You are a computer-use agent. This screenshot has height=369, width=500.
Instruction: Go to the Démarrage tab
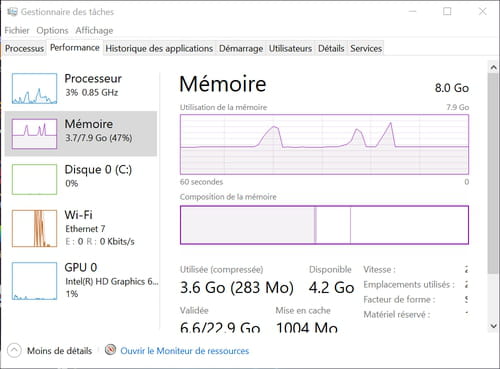point(241,48)
